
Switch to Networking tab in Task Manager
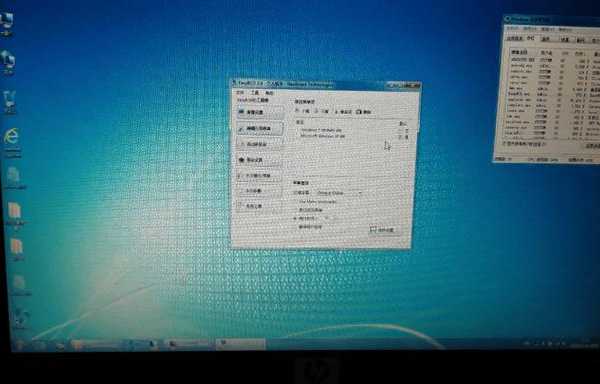581,40
